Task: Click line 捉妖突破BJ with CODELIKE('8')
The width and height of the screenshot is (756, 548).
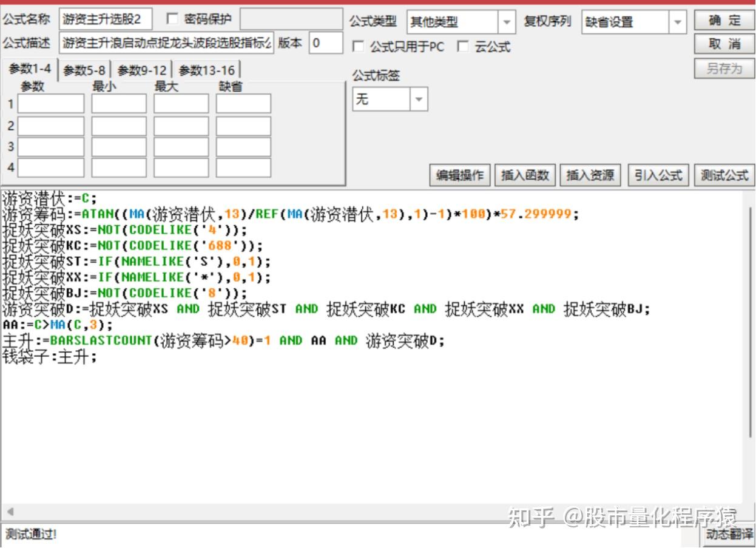Action: pos(125,293)
